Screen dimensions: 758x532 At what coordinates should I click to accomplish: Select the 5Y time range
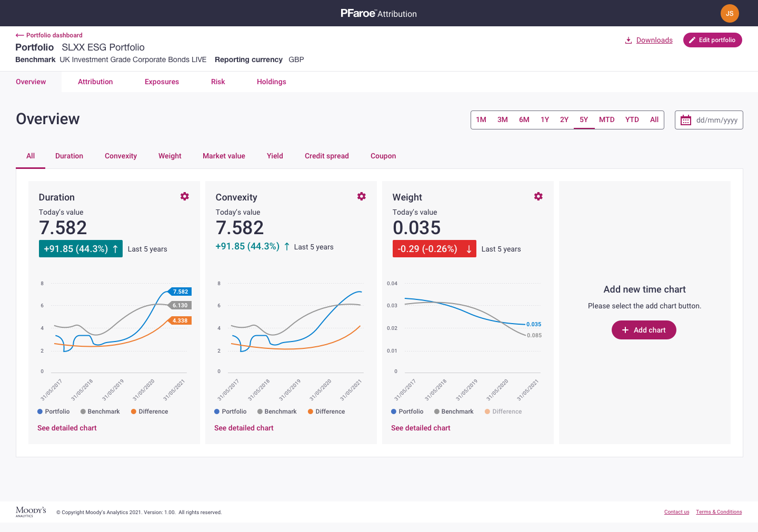pyautogui.click(x=584, y=120)
